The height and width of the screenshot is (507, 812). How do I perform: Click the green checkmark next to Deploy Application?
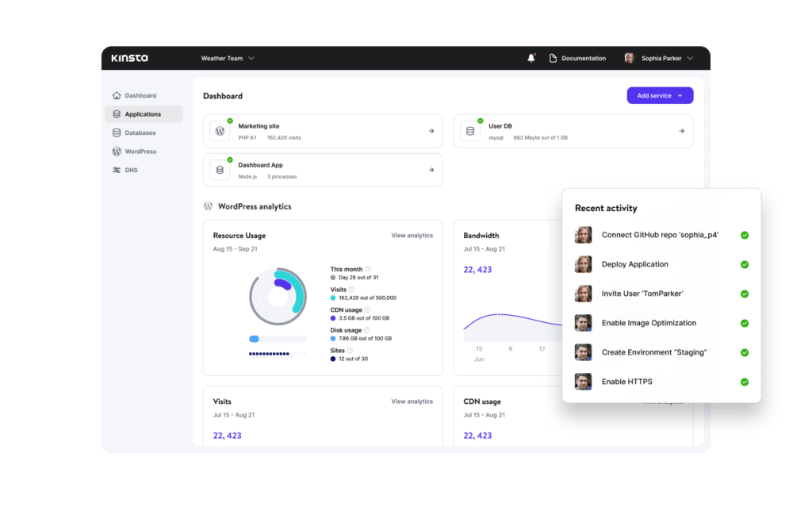pos(744,264)
